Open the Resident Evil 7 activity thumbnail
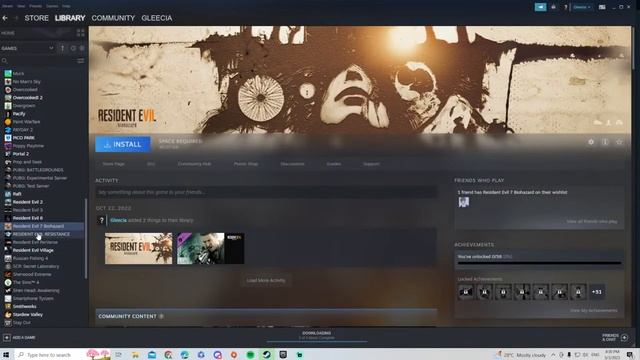 coord(139,249)
